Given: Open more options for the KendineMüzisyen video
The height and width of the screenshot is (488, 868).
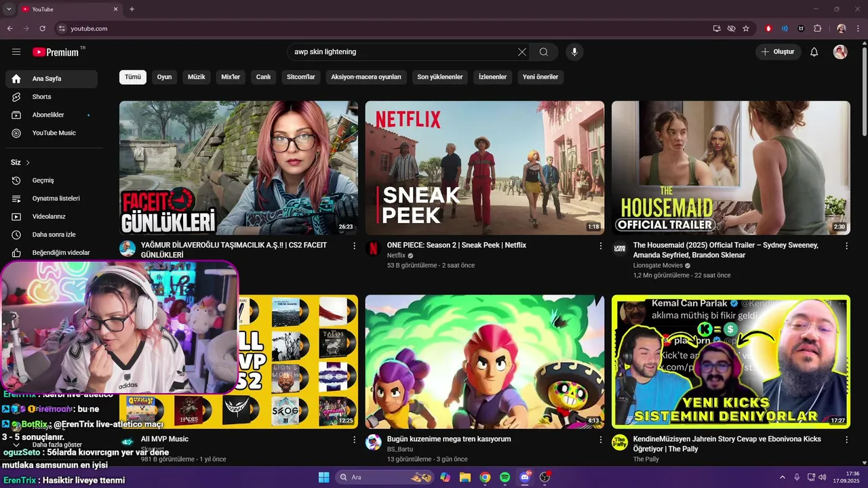Looking at the screenshot, I should pos(846,440).
